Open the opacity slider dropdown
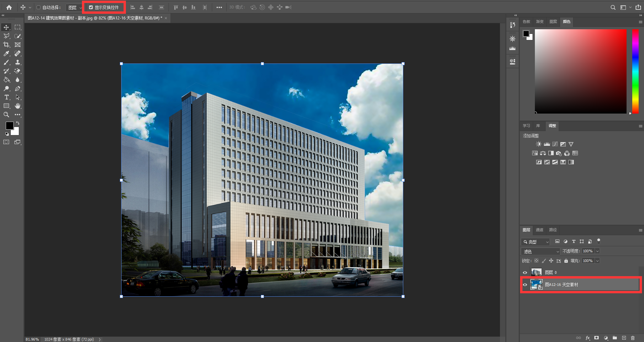644x342 pixels. click(x=597, y=251)
